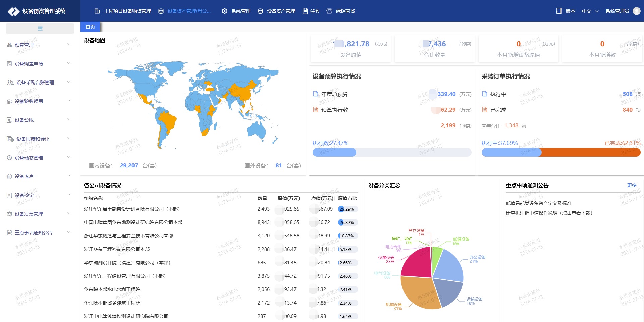The height and width of the screenshot is (322, 644).
Task: Switch to the 首页 tab
Action: (90, 27)
